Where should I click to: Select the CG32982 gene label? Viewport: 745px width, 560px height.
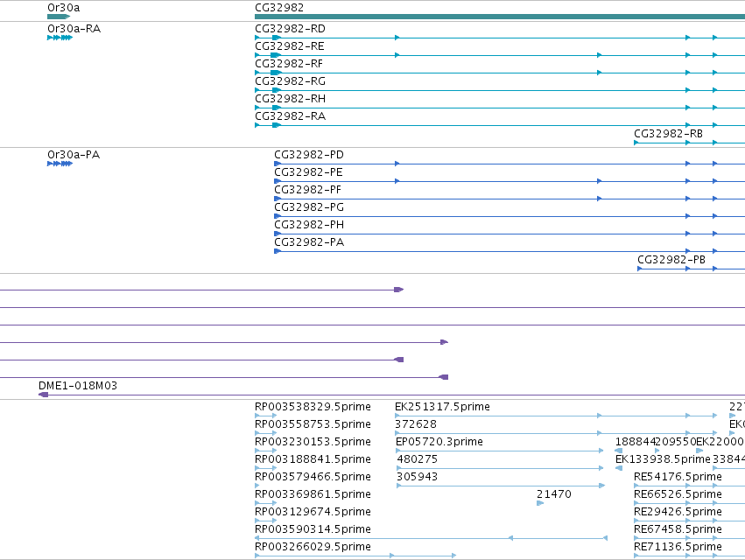pyautogui.click(x=279, y=8)
